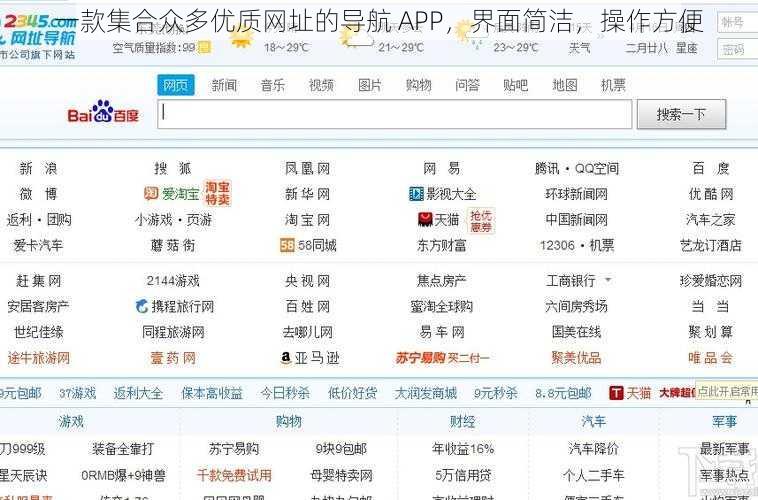Open the 搜狐 link

coord(173,168)
